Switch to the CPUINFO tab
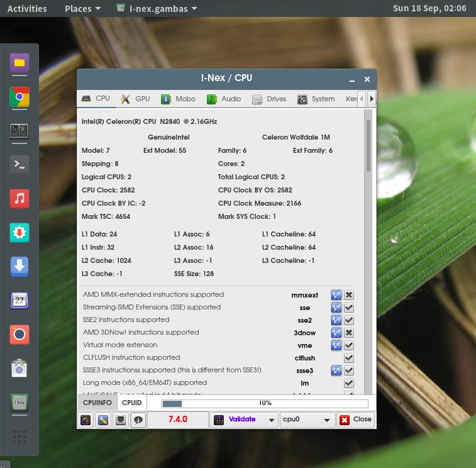 97,403
